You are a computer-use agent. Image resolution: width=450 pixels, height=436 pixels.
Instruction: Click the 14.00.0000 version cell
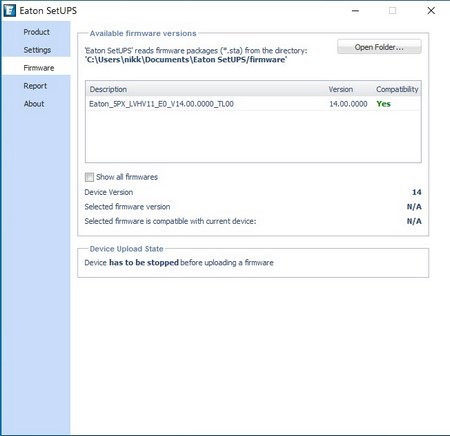pyautogui.click(x=348, y=104)
